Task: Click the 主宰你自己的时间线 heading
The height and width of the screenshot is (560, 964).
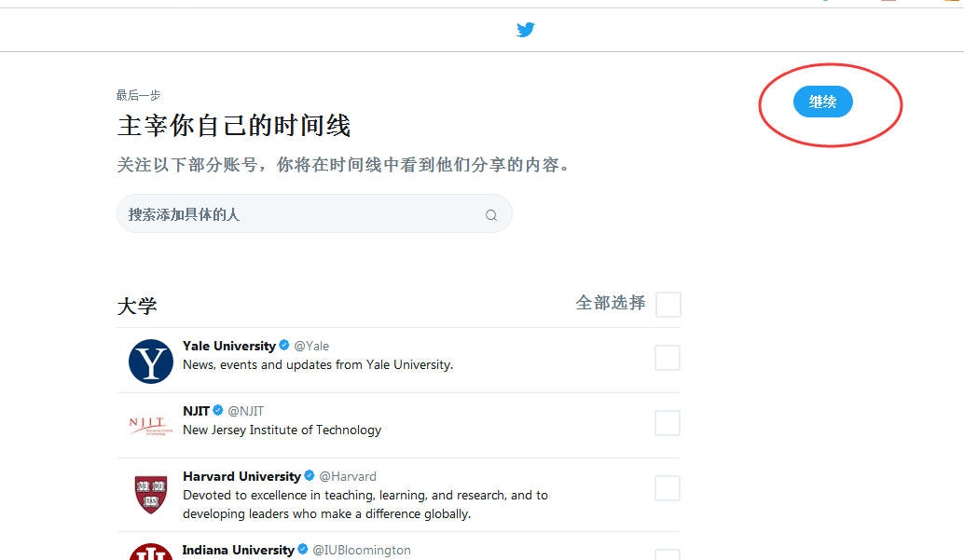Action: click(234, 126)
